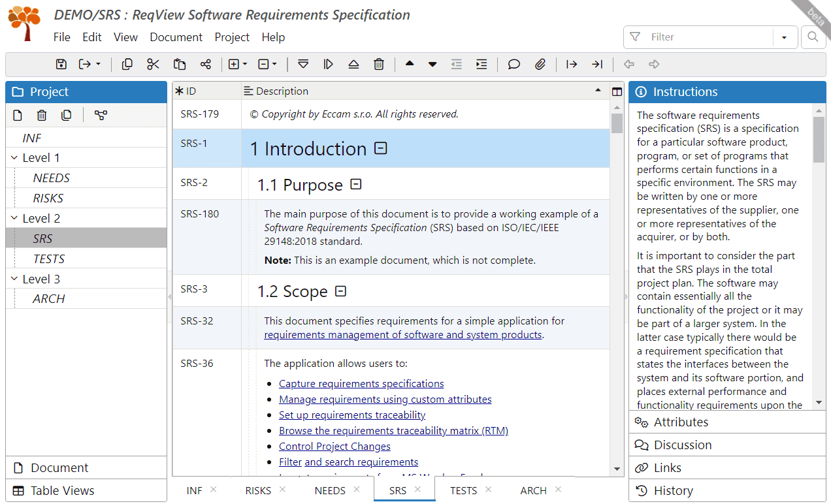
Task: Click the Cut scissors icon
Action: point(153,64)
